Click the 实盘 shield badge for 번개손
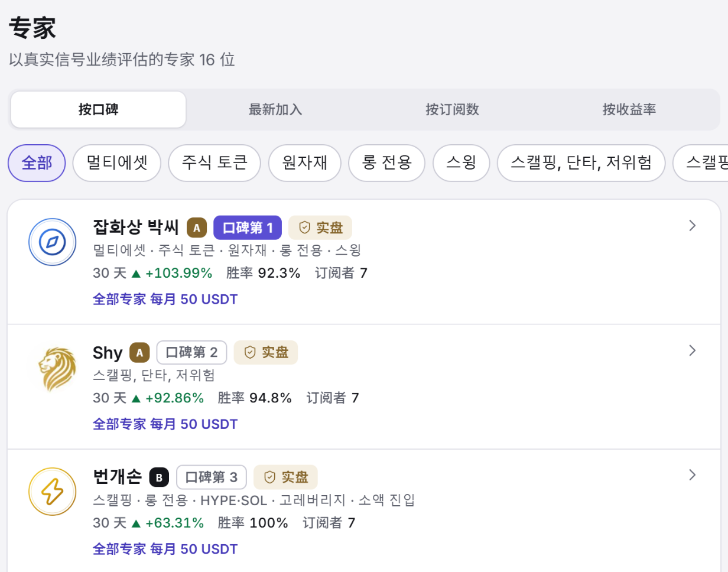728x572 pixels. [x=285, y=477]
